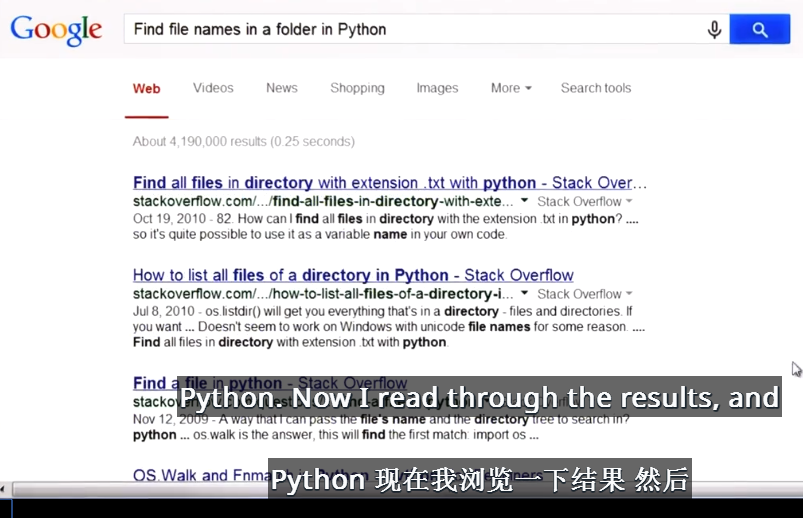Click the 'Jul 8, 2010 - os.listdir()' snippet text

pos(389,326)
